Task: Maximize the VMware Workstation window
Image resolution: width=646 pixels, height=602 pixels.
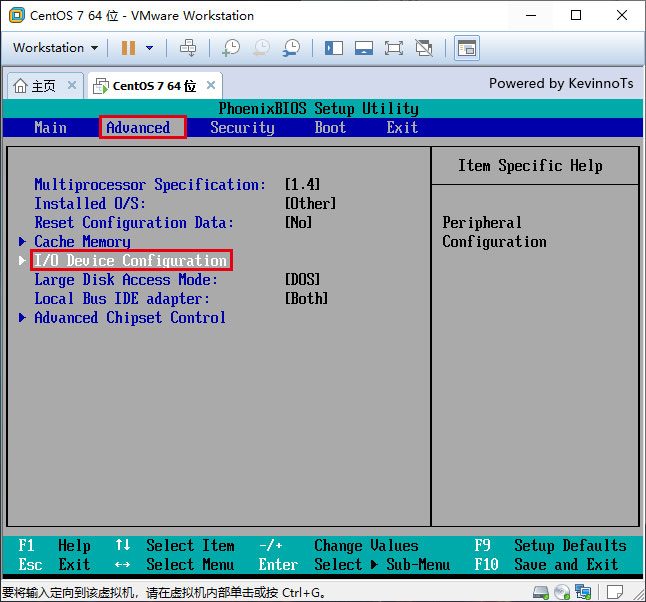Action: (576, 15)
